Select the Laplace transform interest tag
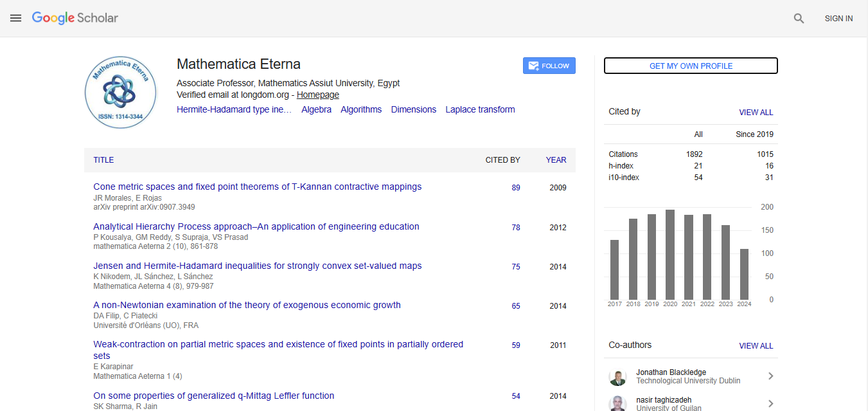 (x=480, y=110)
